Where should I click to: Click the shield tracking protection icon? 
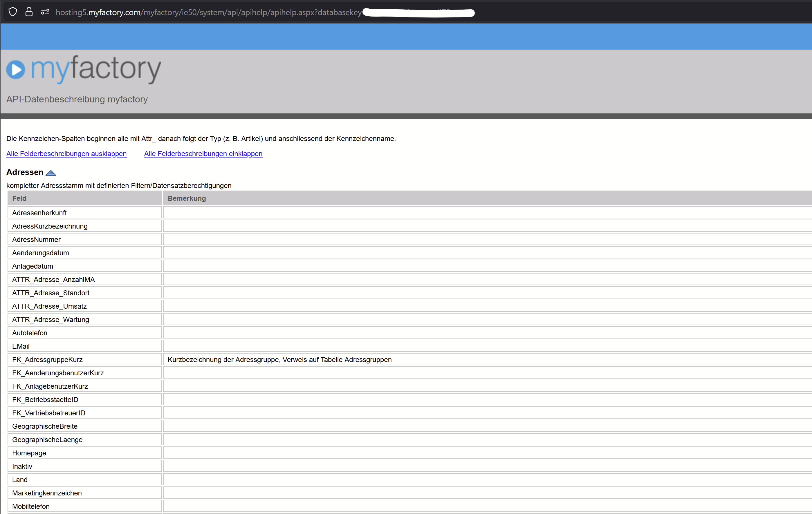click(x=13, y=12)
